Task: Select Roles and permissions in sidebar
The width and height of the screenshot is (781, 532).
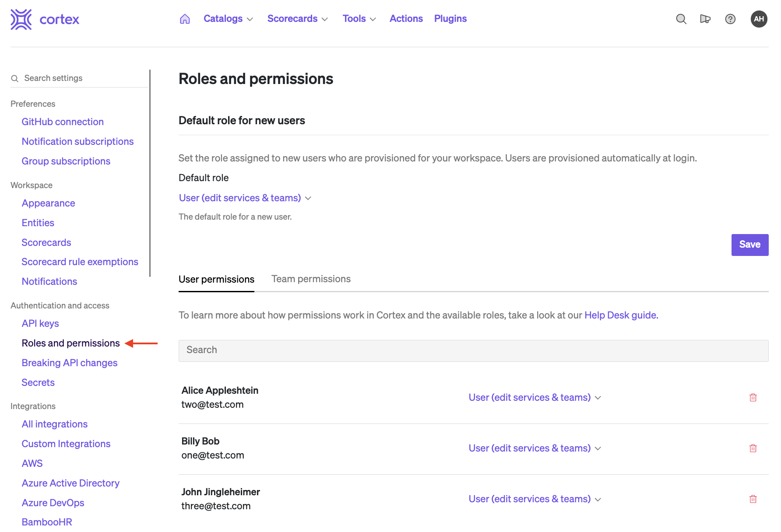Action: tap(70, 343)
